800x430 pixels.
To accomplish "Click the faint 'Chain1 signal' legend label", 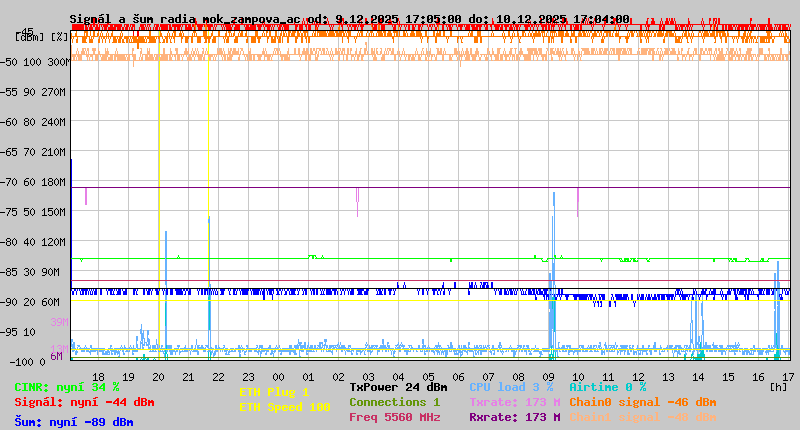I will point(643,417).
